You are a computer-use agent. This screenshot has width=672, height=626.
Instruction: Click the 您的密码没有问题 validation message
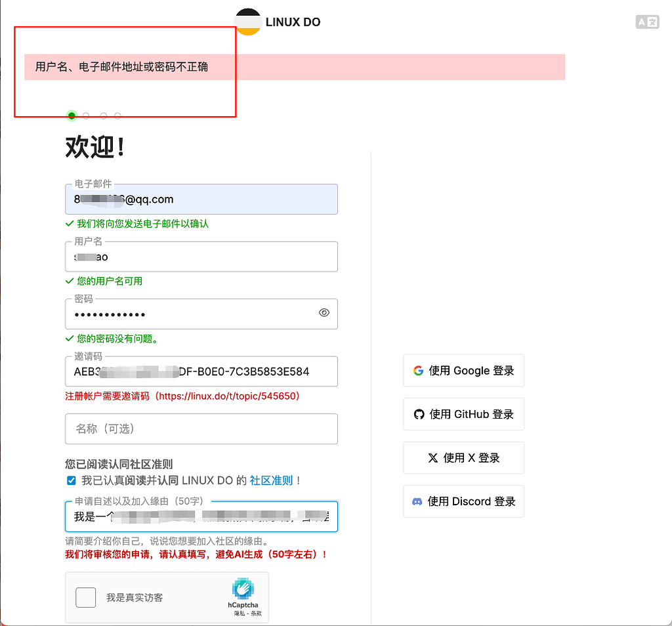point(118,339)
